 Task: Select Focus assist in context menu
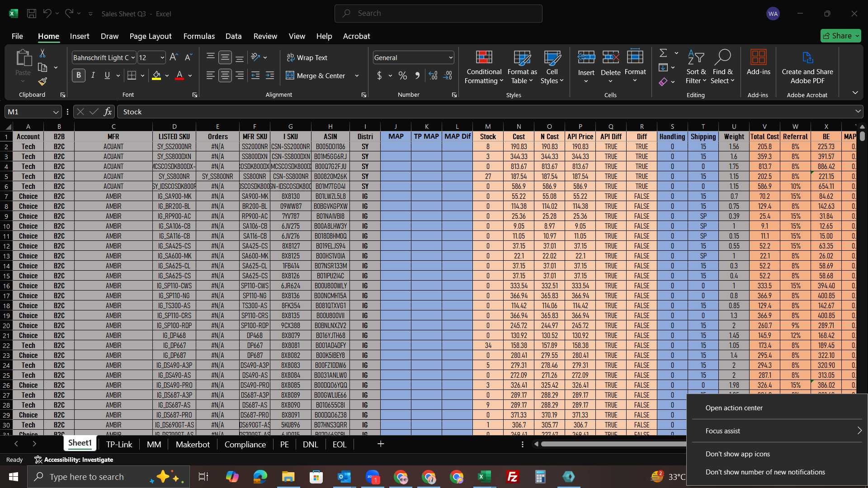coord(777,431)
